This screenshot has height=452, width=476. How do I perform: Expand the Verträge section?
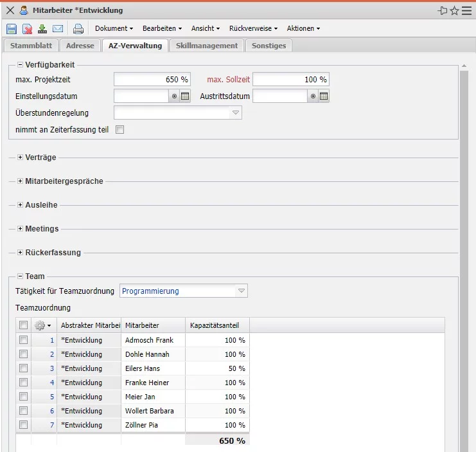(21, 157)
